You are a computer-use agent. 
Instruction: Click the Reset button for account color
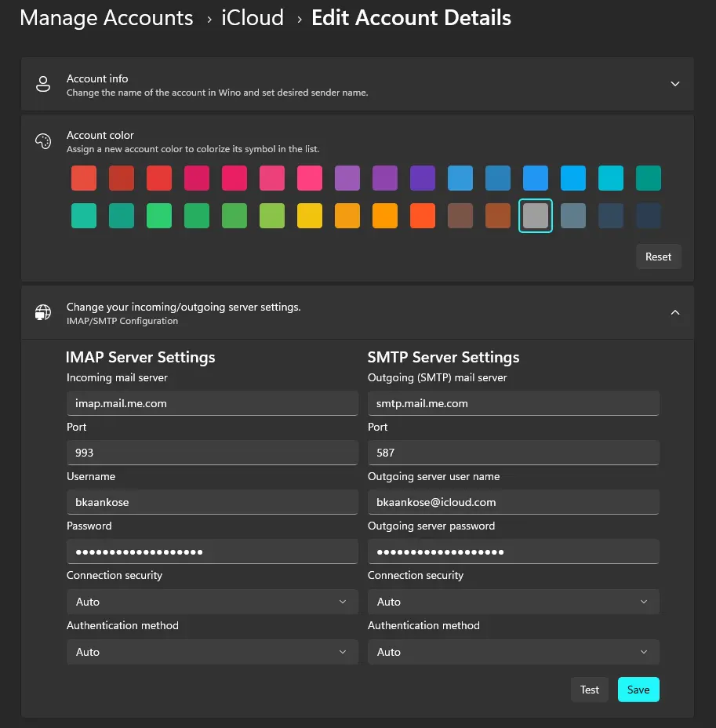(659, 257)
